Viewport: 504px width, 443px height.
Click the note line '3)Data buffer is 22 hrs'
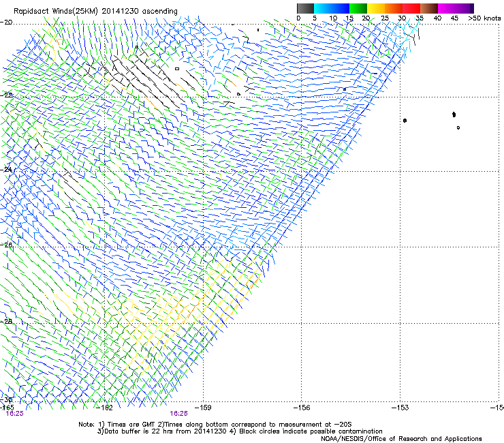[240, 431]
